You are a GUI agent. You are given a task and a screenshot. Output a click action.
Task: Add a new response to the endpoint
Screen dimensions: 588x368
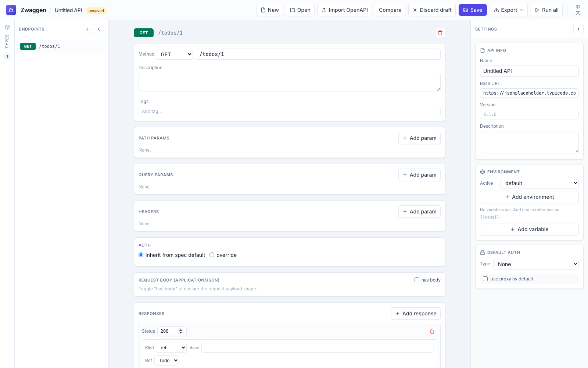[416, 314]
